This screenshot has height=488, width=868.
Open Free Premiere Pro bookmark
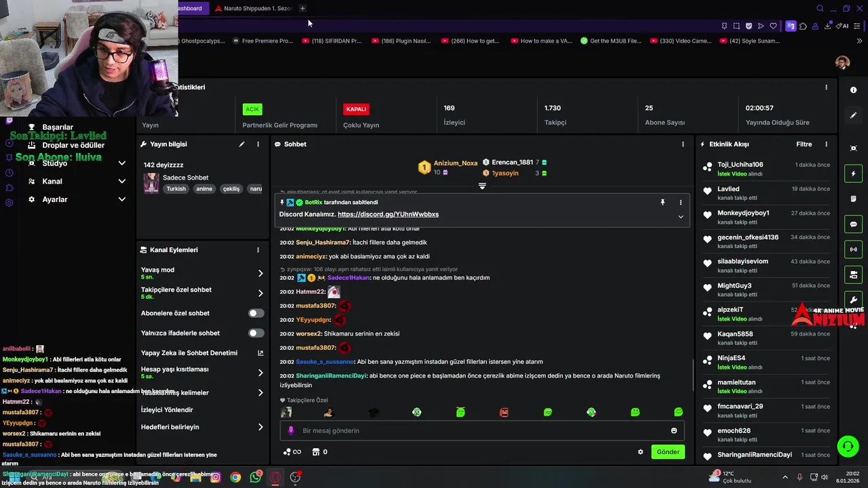point(262,41)
